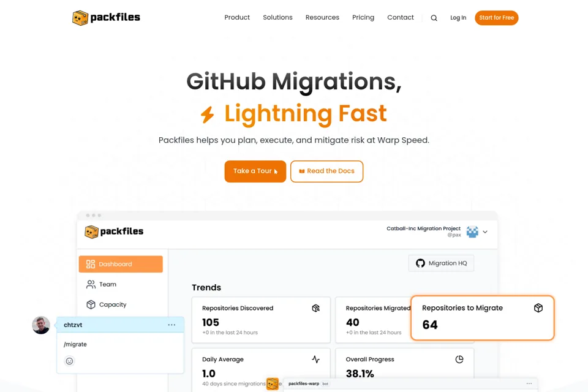Image resolution: width=588 pixels, height=392 pixels.
Task: Open the Resources menu
Action: (322, 18)
